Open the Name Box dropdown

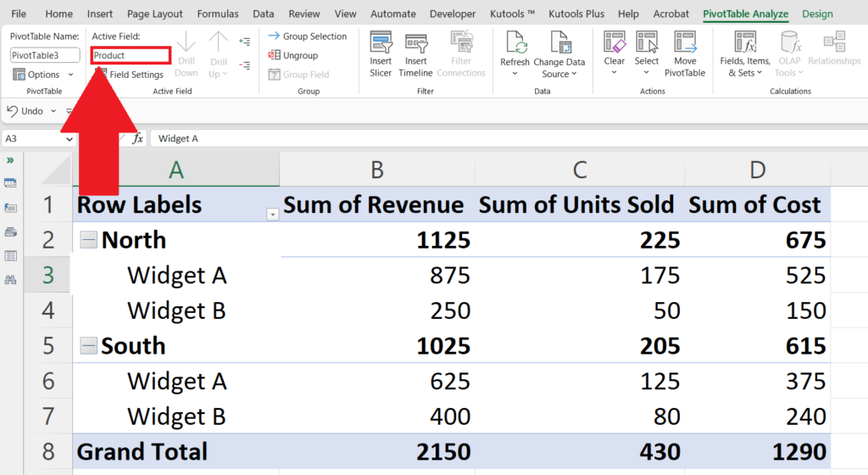pyautogui.click(x=70, y=139)
